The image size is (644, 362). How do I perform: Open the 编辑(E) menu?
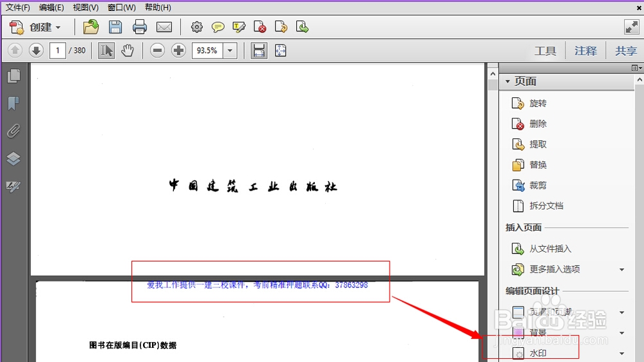[x=52, y=7]
